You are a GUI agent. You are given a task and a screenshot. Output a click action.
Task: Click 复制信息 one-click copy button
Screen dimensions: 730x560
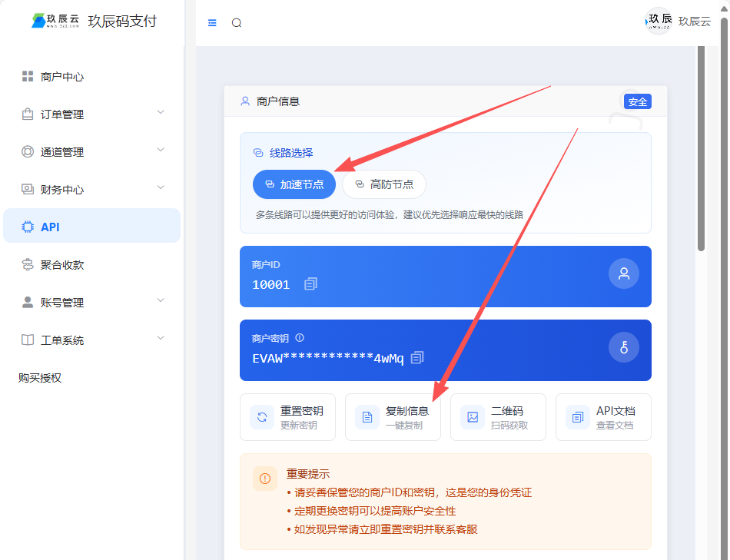(x=393, y=417)
